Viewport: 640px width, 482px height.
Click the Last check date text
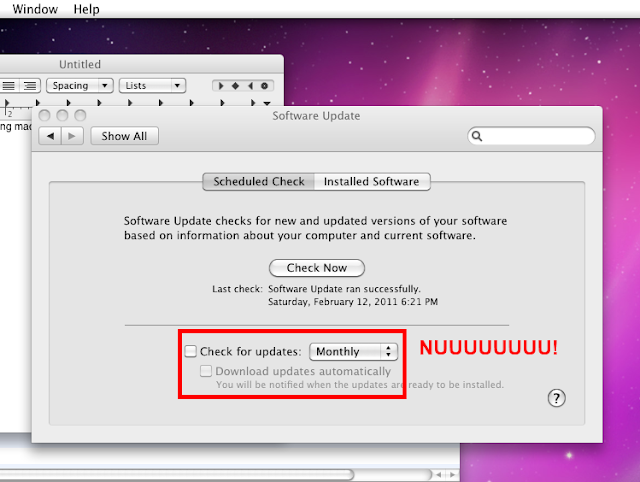click(x=353, y=302)
